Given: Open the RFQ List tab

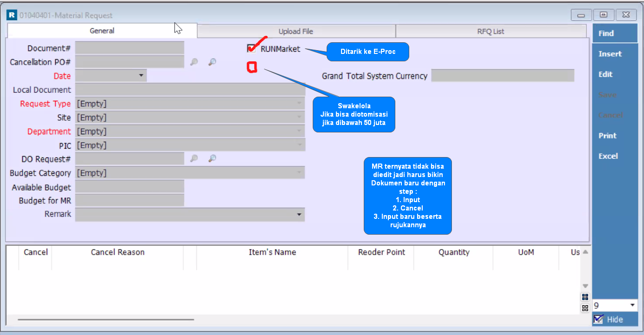Looking at the screenshot, I should [x=490, y=31].
